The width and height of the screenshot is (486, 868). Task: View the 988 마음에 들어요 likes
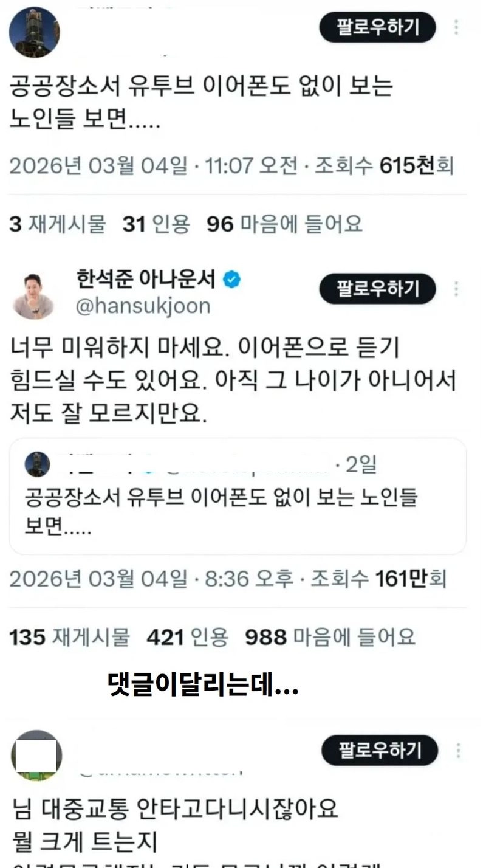pos(330,637)
